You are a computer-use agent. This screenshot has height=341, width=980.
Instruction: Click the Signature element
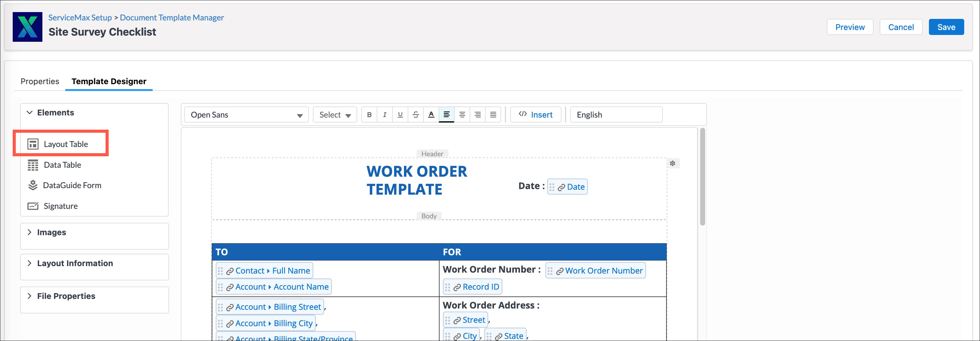click(x=60, y=206)
